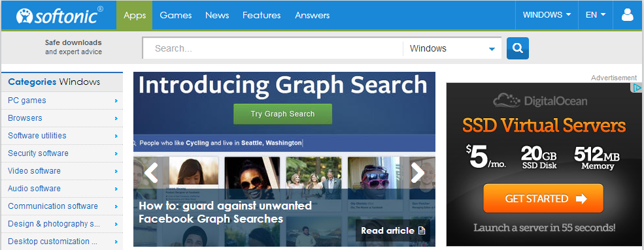Click arrow next to Security software
Screen dimensions: 644x250
click(x=116, y=153)
